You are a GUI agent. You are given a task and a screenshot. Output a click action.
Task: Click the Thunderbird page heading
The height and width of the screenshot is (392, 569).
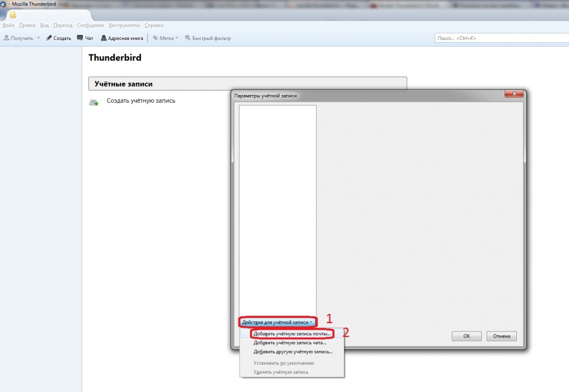click(115, 58)
